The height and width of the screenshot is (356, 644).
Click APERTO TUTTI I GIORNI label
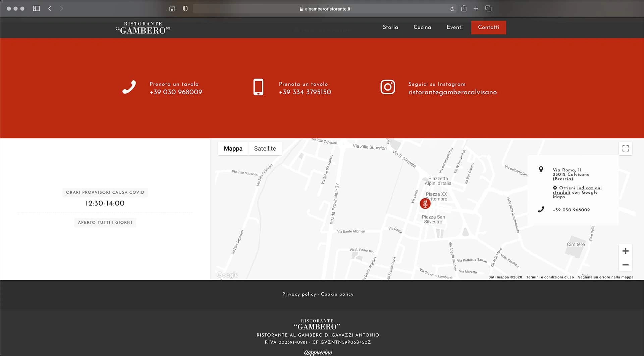(105, 222)
